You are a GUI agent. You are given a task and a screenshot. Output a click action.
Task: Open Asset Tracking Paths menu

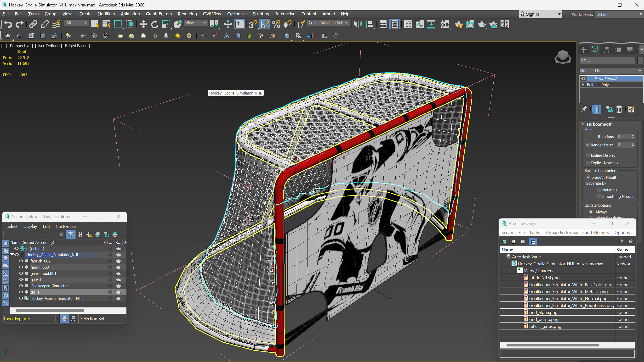tap(535, 232)
